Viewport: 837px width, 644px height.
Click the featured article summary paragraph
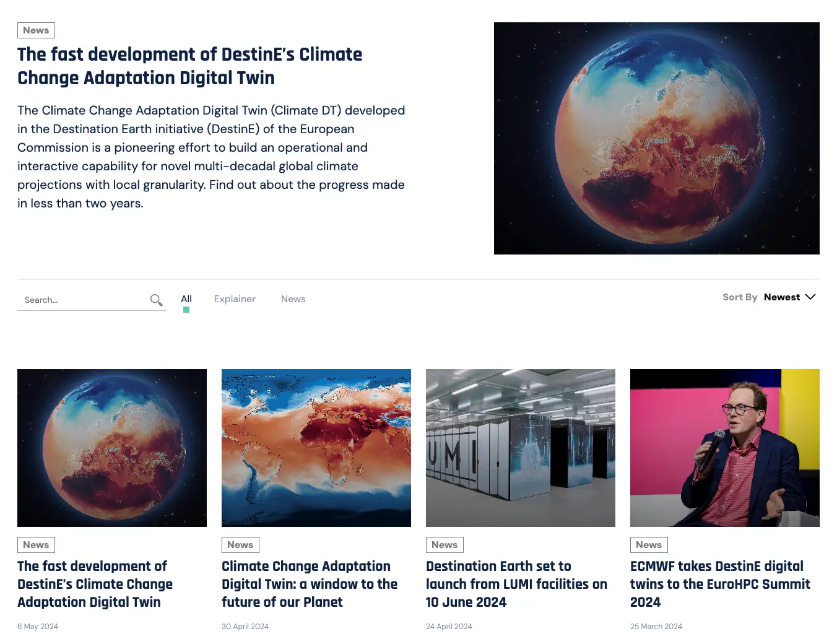pos(211,157)
